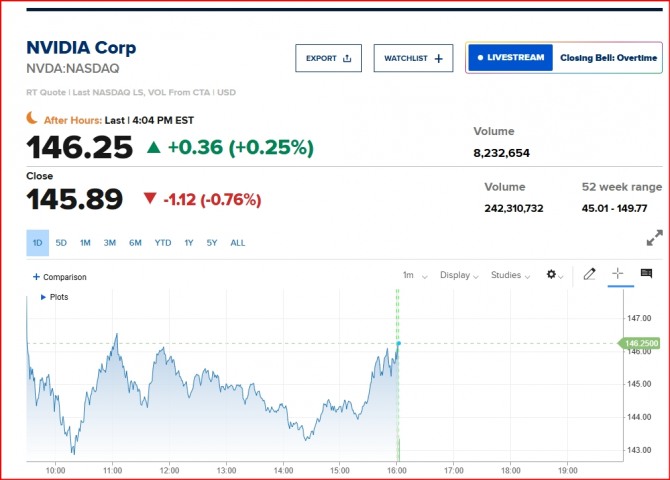Open the Studies dropdown
670x480 pixels.
[x=510, y=275]
